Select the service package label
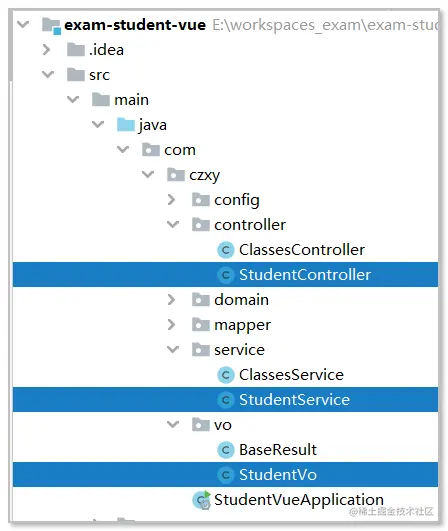The width and height of the screenshot is (448, 531). click(x=239, y=350)
